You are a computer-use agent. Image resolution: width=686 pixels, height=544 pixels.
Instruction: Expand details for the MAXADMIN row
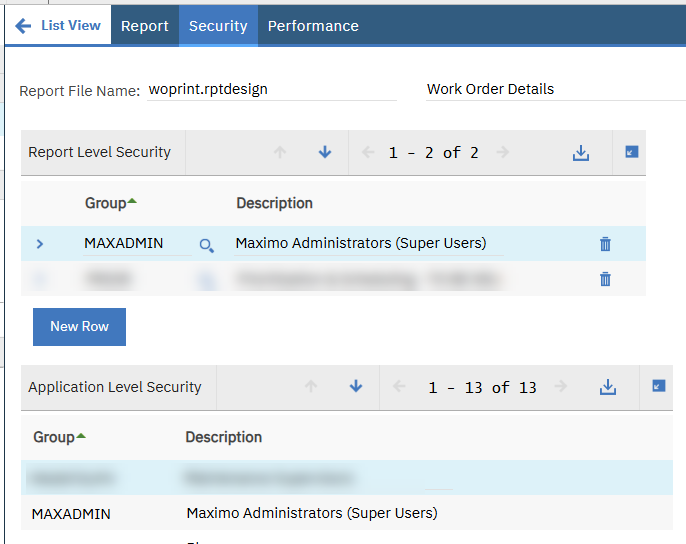40,244
